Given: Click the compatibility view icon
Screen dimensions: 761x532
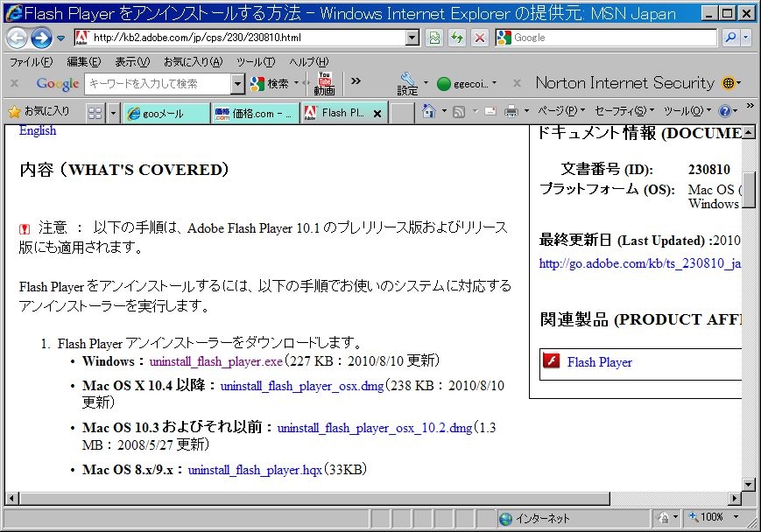Looking at the screenshot, I should pyautogui.click(x=434, y=38).
